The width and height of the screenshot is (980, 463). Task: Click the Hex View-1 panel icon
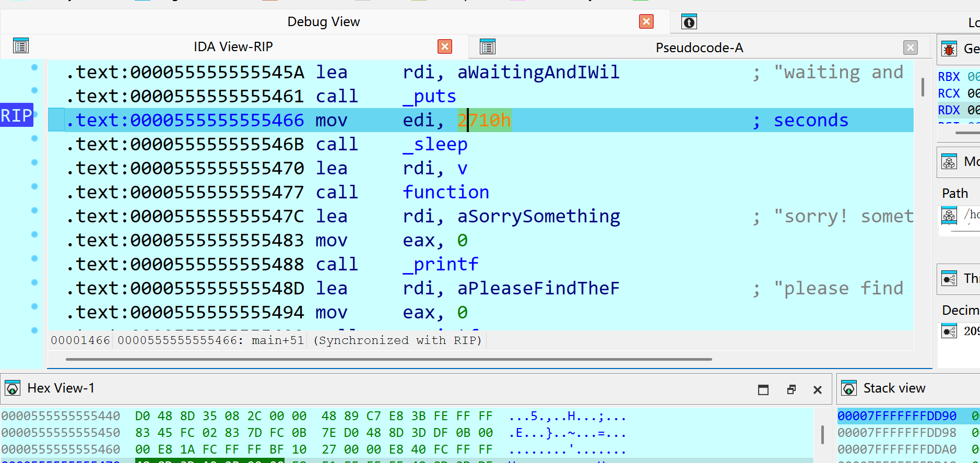tap(13, 388)
